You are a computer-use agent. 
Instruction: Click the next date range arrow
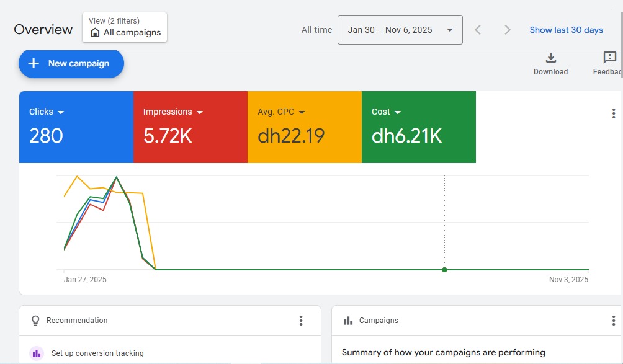507,29
